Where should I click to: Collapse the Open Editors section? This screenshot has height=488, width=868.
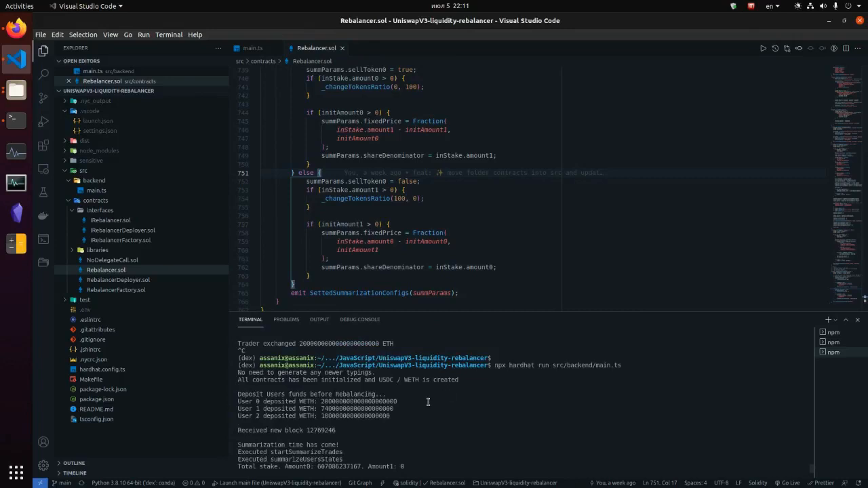pos(59,61)
